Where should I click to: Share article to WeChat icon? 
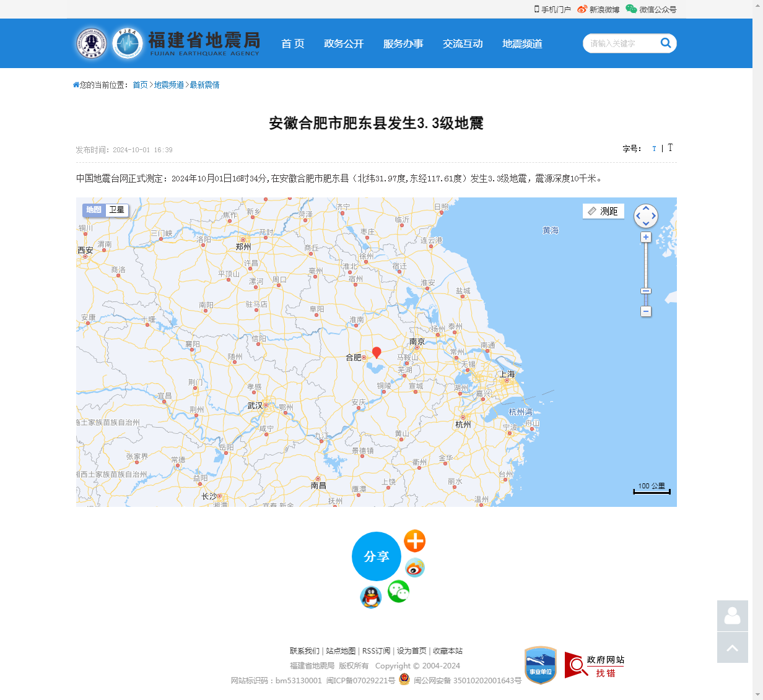[398, 591]
